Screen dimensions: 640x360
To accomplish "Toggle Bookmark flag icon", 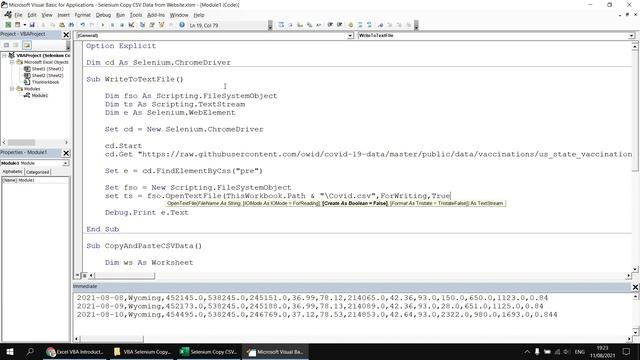I will tap(381, 25).
